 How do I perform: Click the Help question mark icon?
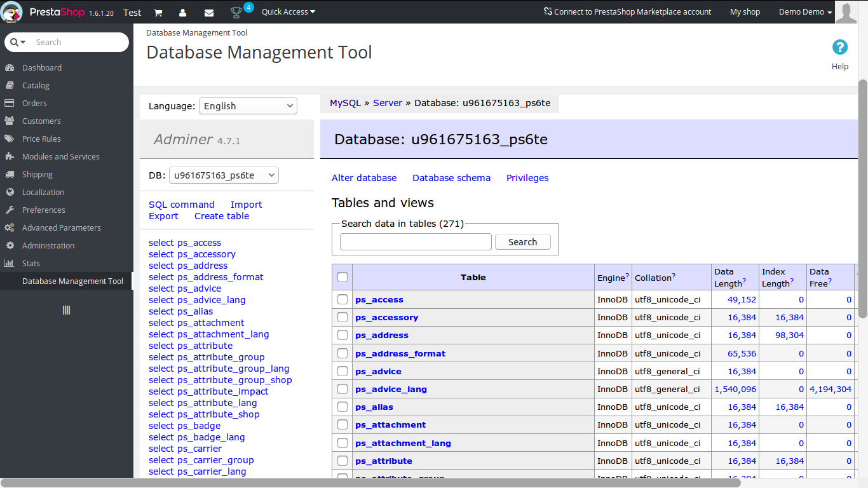pos(839,48)
